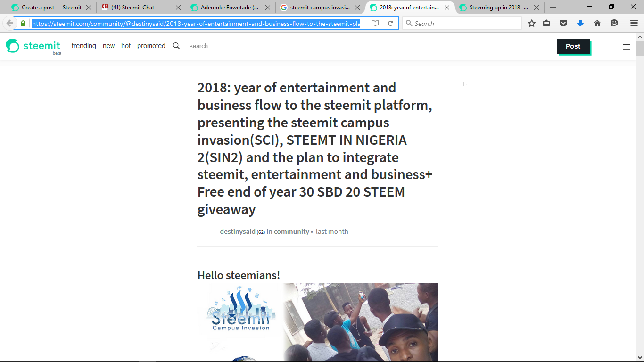Click the Hello steemians! heading
644x362 pixels.
(239, 275)
